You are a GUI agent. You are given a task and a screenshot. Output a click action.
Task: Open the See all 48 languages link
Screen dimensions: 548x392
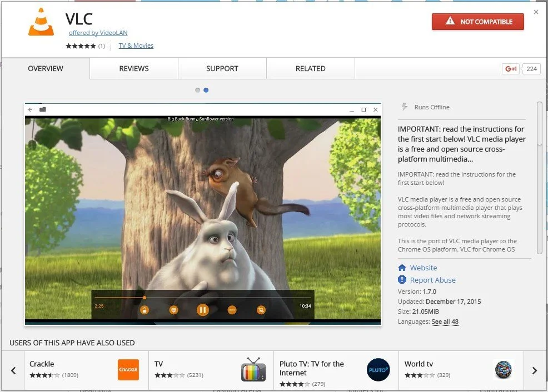coord(445,321)
